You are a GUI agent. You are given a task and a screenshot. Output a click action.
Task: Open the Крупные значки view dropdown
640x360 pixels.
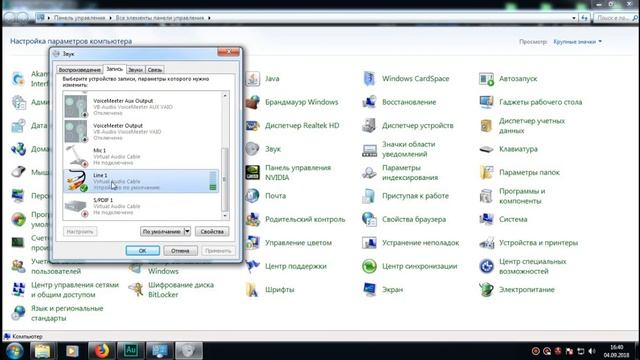pos(577,42)
